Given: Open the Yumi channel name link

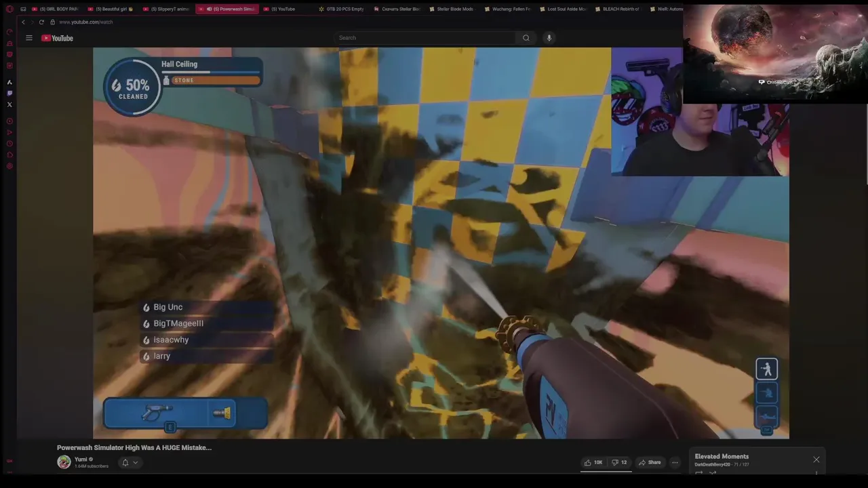Looking at the screenshot, I should click(81, 460).
